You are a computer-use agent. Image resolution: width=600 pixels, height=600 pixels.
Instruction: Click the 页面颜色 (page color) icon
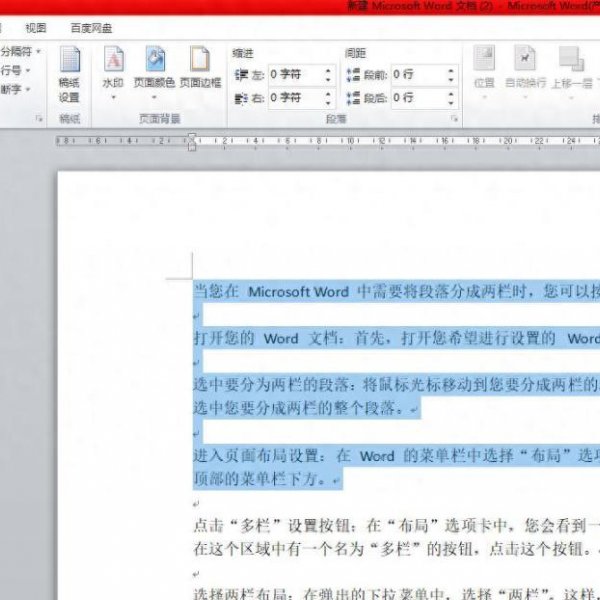[155, 64]
